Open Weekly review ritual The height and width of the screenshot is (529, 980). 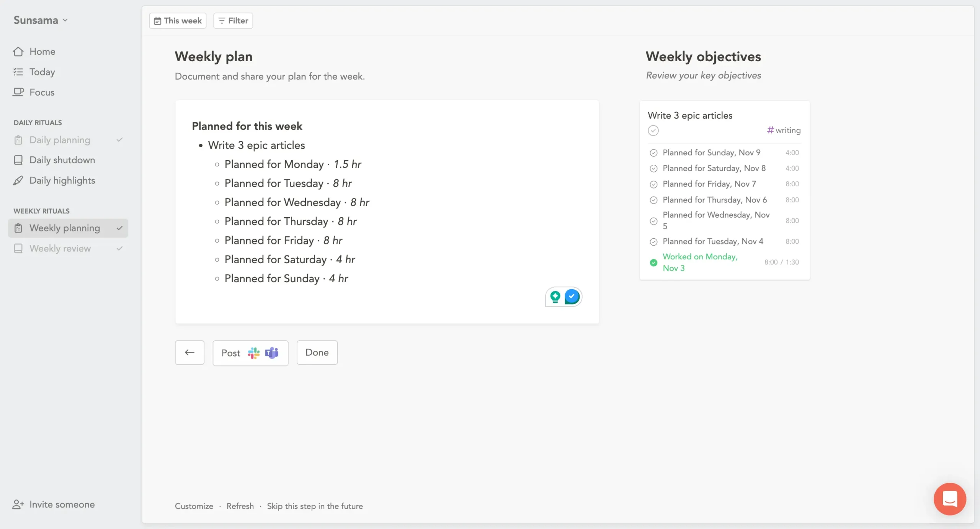pos(60,248)
